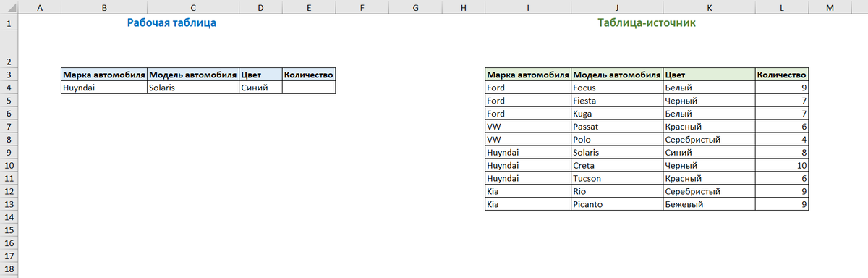Viewport: 868px width, 278px height.
Task: Select the quantity 8 cell in the Solaris row
Action: [x=781, y=153]
